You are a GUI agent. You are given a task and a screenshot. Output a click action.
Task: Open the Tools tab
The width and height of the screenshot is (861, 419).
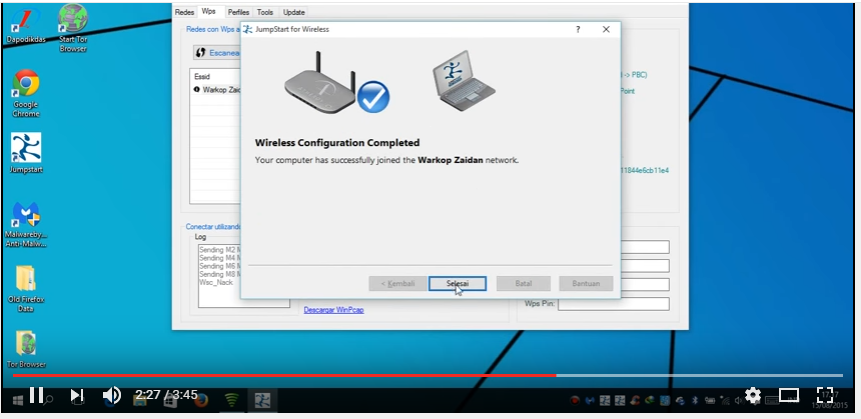[x=265, y=12]
